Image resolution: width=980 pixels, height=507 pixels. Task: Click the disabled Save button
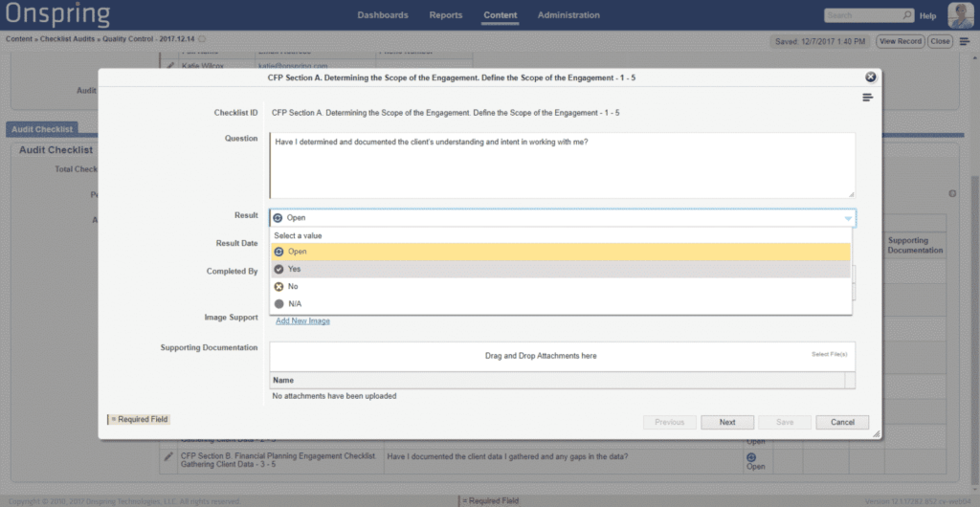(785, 423)
